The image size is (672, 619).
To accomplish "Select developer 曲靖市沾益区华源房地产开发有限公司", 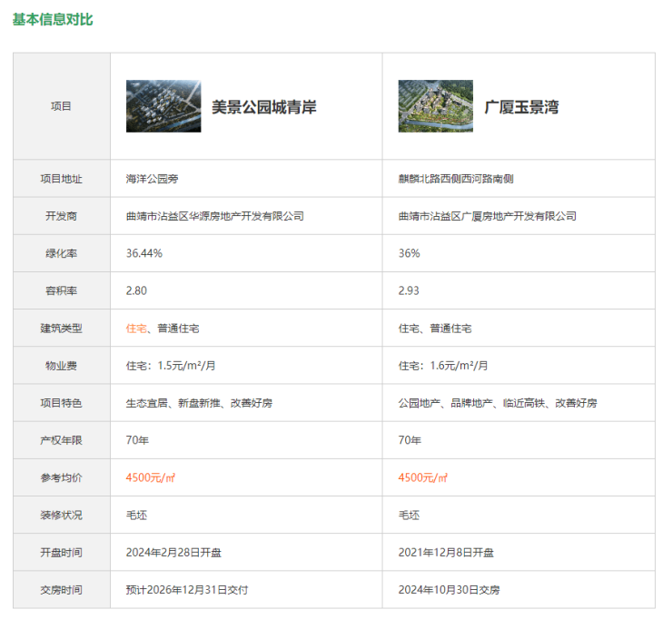I will pyautogui.click(x=214, y=216).
